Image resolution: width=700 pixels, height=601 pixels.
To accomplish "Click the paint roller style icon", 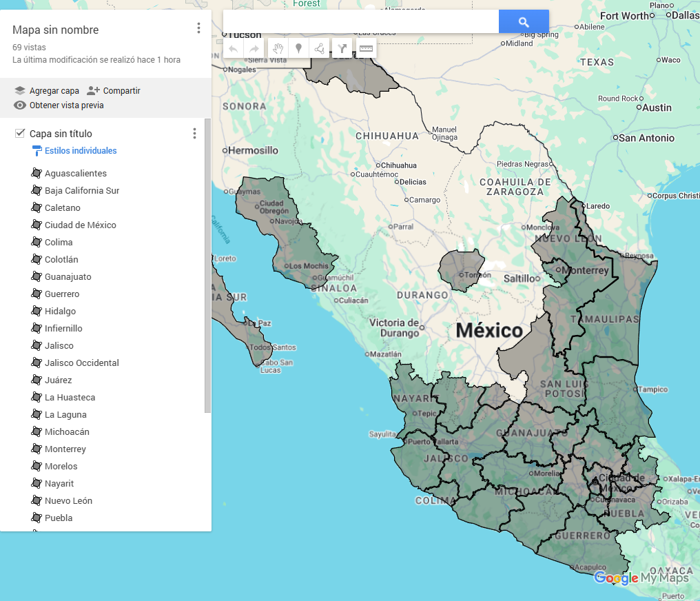I will (37, 151).
